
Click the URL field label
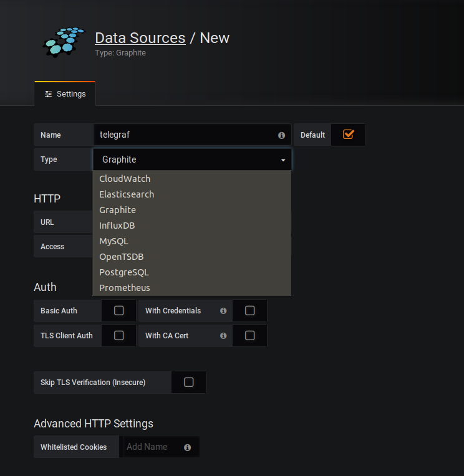[x=47, y=222]
